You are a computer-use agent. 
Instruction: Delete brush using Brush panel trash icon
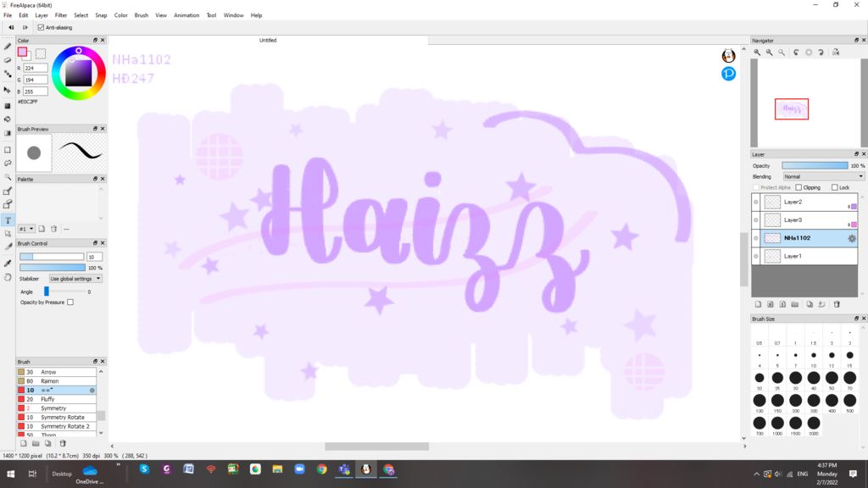[63, 443]
